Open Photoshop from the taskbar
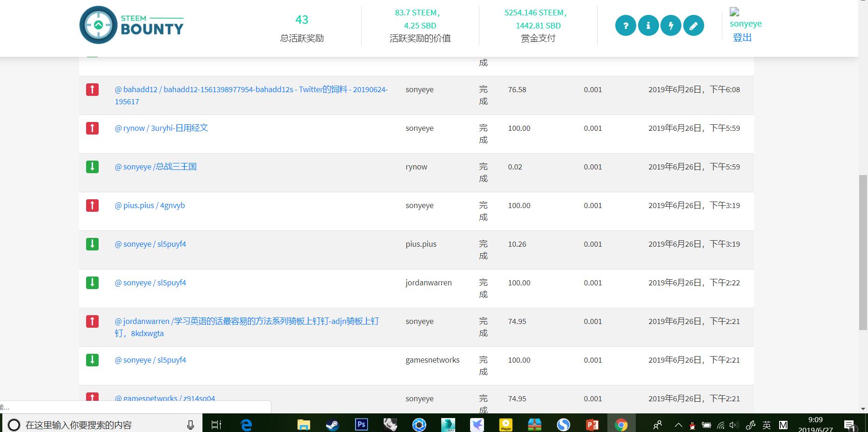 [x=361, y=425]
